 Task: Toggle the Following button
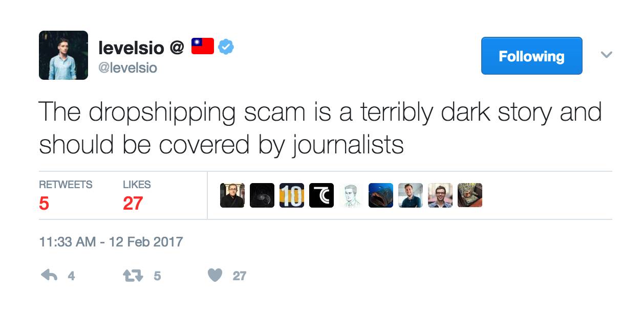click(x=531, y=56)
